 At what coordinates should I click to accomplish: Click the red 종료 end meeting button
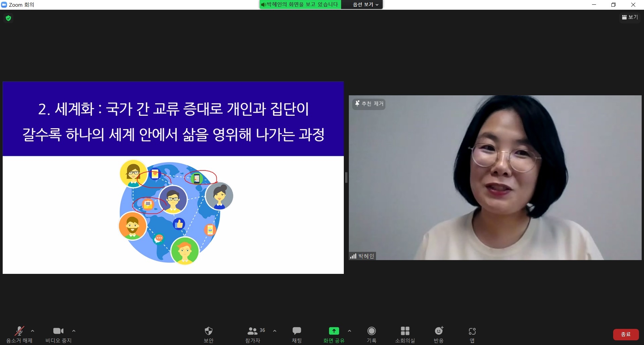pos(626,334)
